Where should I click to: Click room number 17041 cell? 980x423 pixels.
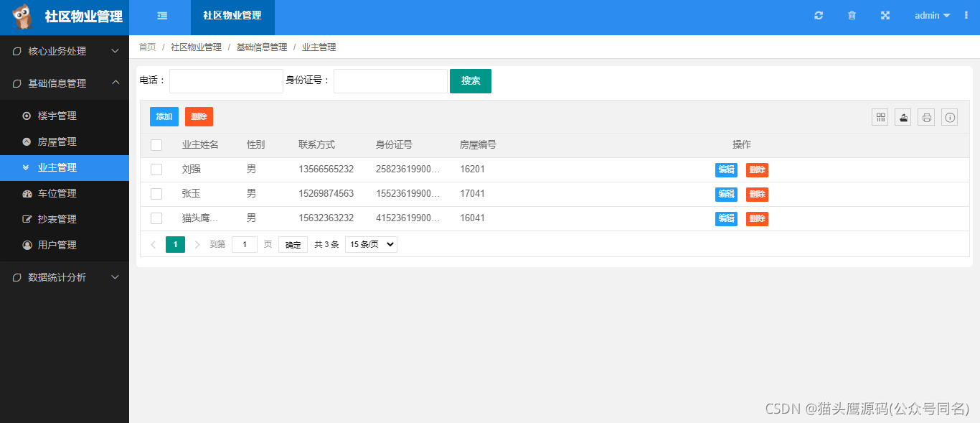click(473, 194)
